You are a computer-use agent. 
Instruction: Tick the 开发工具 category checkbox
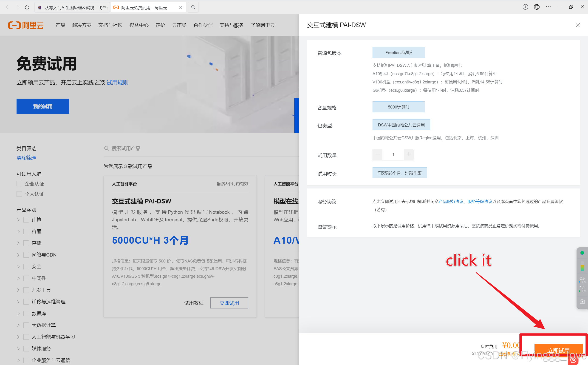tap(26, 290)
